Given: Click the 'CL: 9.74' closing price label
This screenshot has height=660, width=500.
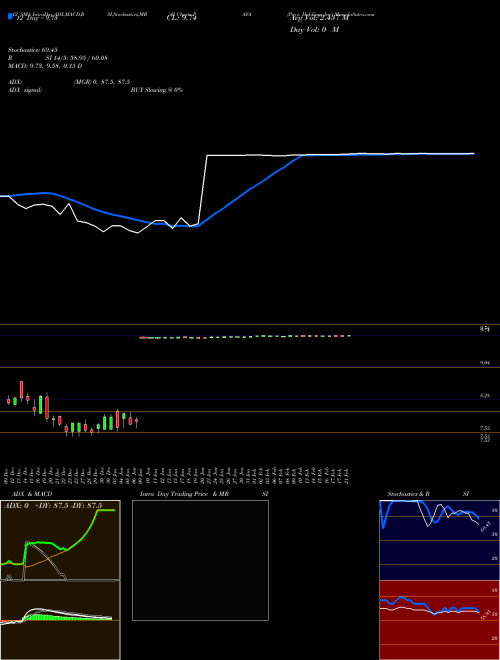Looking at the screenshot, I should pyautogui.click(x=182, y=18).
